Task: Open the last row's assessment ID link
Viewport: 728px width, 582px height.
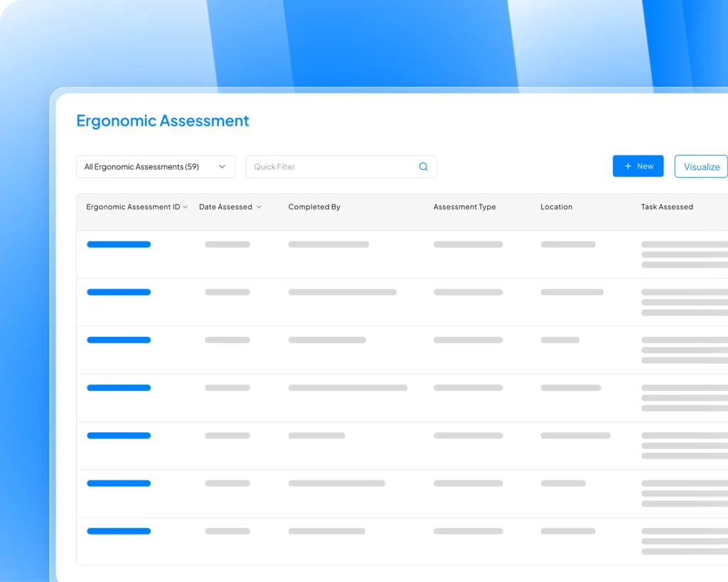Action: (x=118, y=531)
